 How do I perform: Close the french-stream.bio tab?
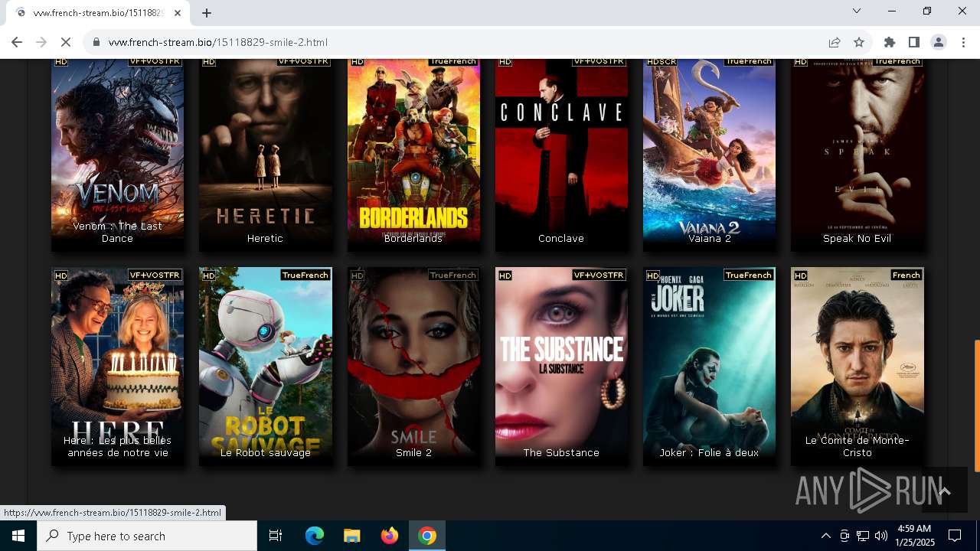click(178, 12)
